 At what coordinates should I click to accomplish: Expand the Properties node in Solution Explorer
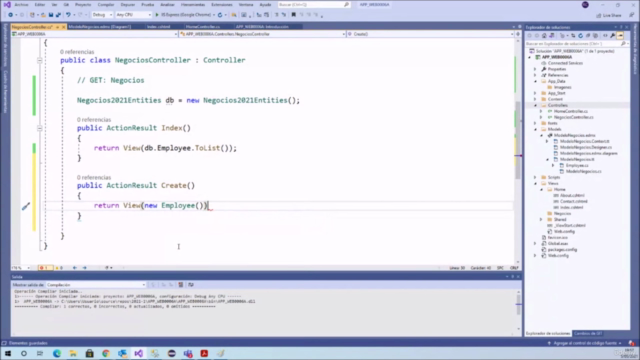click(x=535, y=69)
